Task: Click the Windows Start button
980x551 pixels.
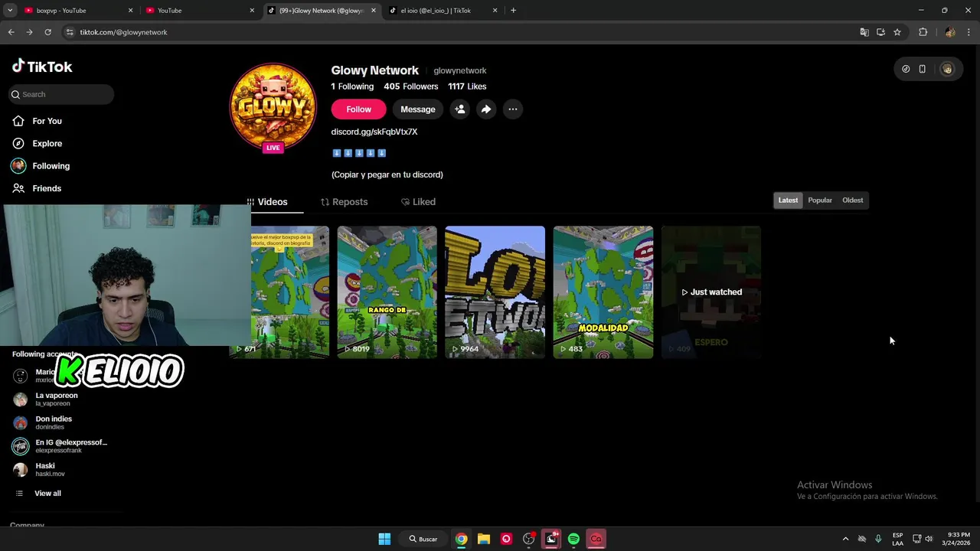Action: point(384,539)
